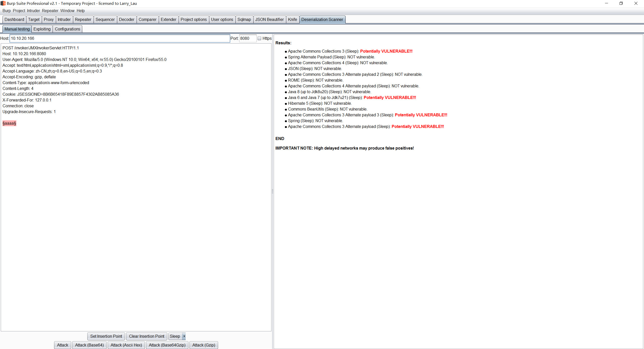Switch to the Intruder tool tab
Screen dimensions: 644x349
tap(64, 19)
